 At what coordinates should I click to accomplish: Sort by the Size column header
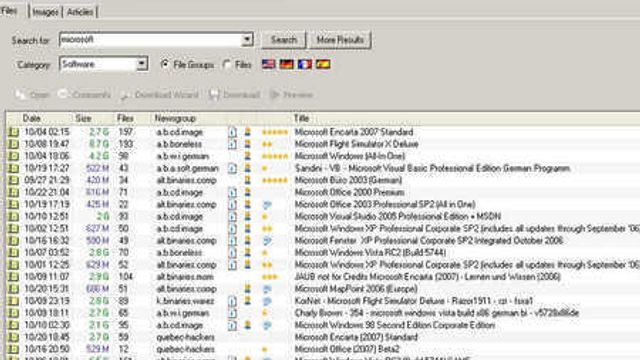(x=83, y=118)
